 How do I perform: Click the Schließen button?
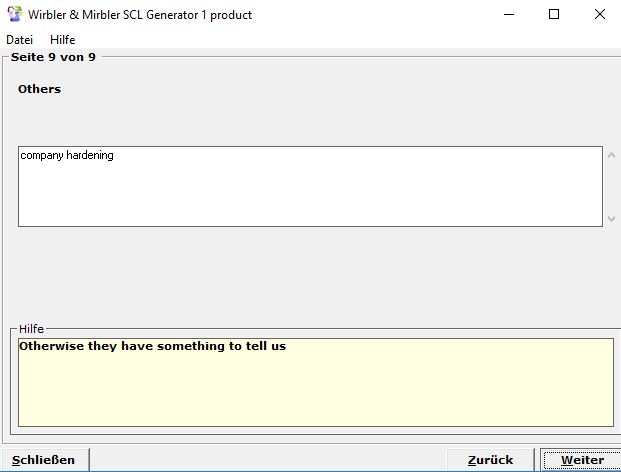click(44, 460)
